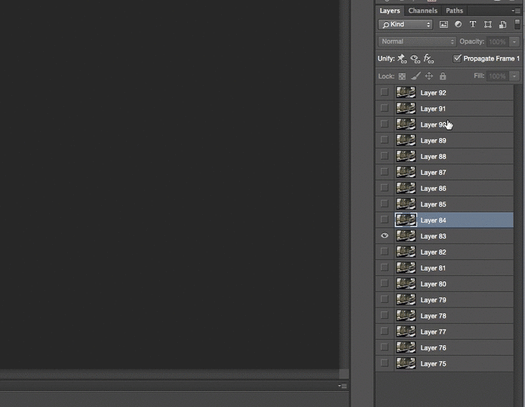Click the Unify layer visibility icon

(415, 59)
